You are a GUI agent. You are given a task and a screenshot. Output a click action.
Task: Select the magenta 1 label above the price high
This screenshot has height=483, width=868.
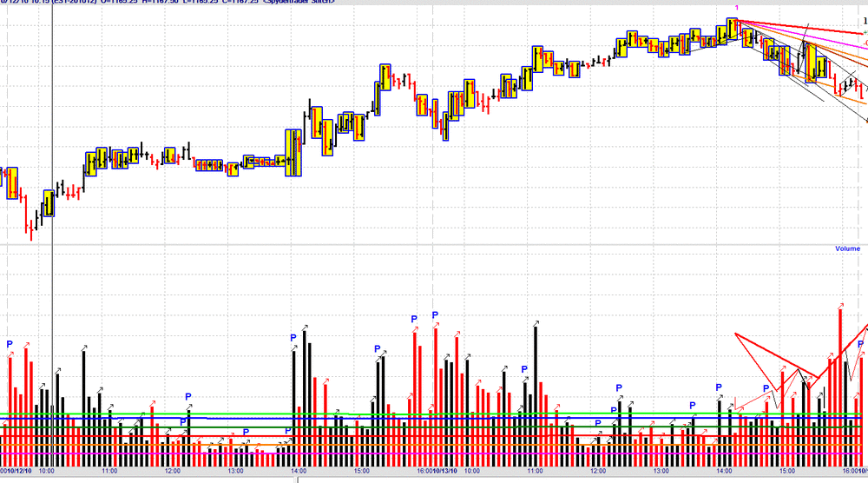coord(737,8)
